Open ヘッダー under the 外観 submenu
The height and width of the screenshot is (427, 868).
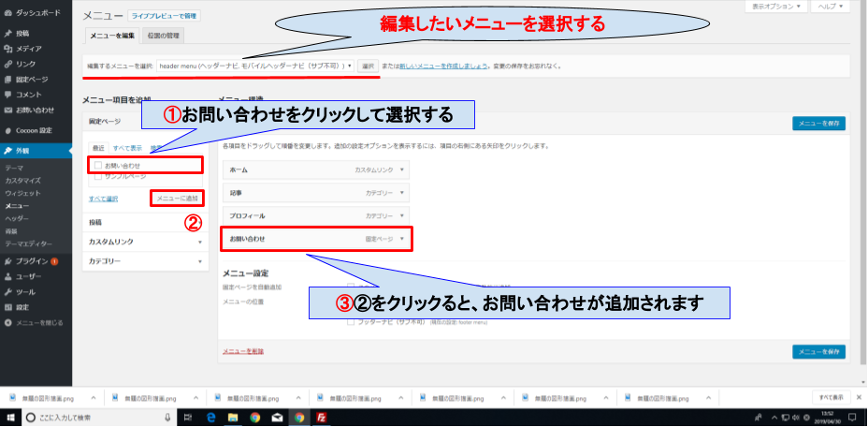(17, 218)
